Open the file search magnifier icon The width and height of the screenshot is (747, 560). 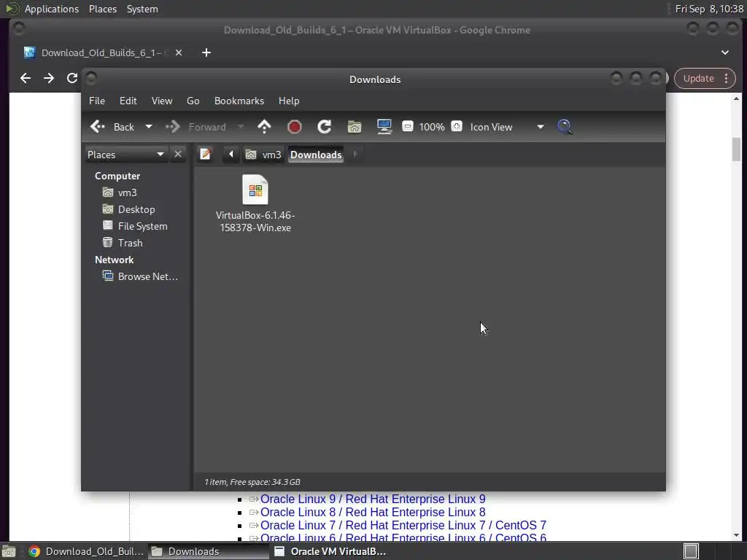click(565, 127)
